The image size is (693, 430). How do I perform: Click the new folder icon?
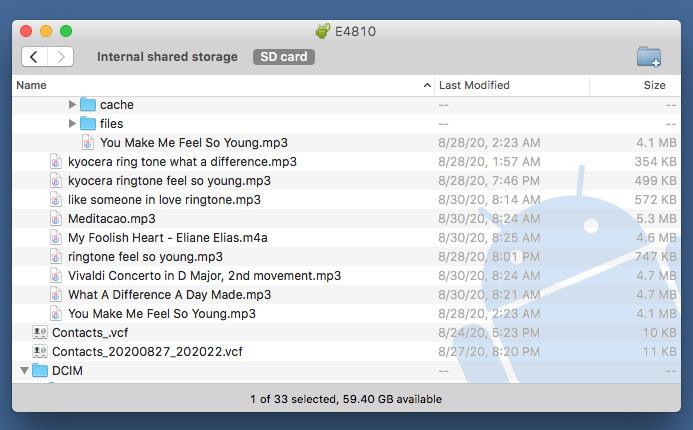coord(648,57)
